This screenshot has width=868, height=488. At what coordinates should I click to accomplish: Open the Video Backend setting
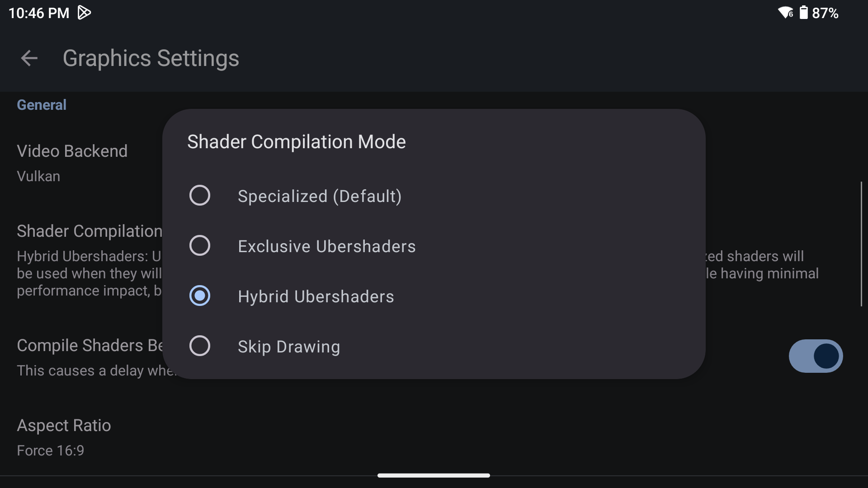tap(72, 163)
